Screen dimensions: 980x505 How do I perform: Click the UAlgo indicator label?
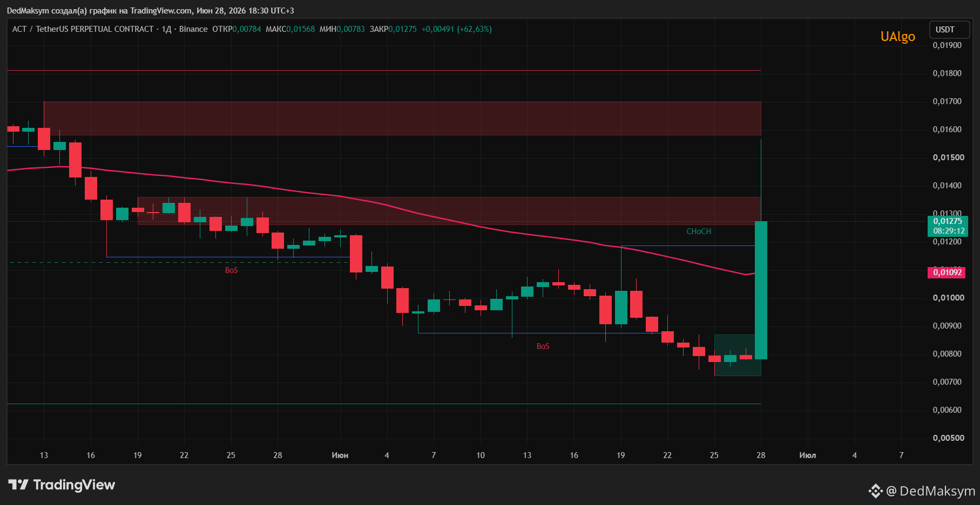898,37
